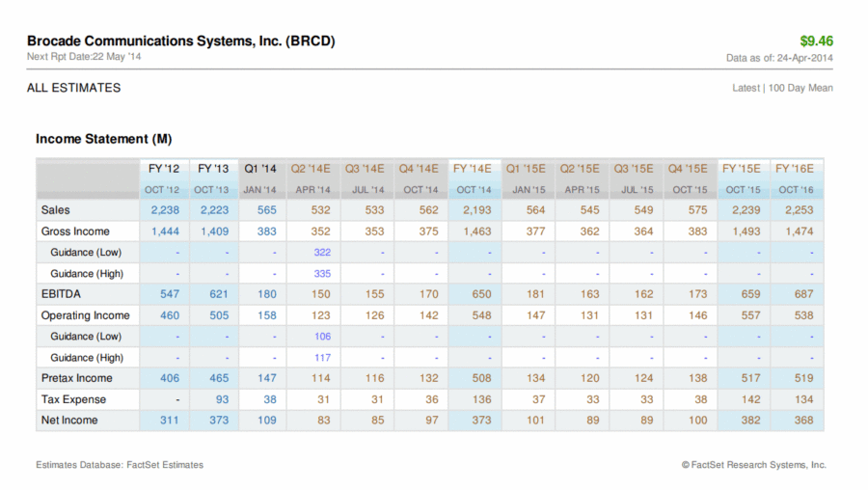Click FY '16E Net Income value 368
The image size is (868, 490).
pyautogui.click(x=803, y=421)
